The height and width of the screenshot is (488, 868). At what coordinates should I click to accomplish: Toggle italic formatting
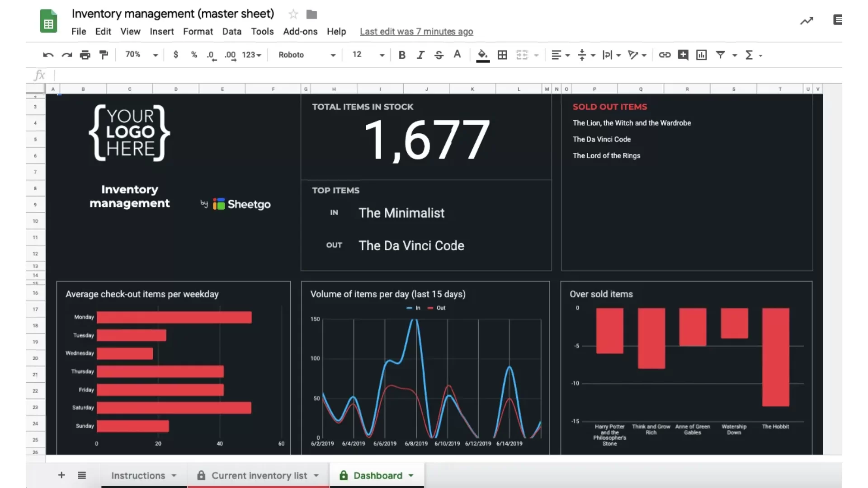tap(420, 55)
